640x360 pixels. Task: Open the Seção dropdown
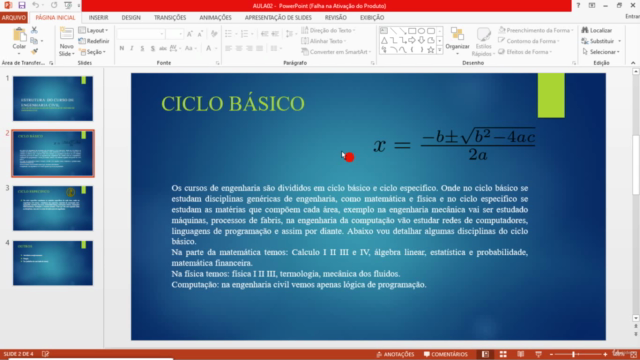click(x=92, y=52)
